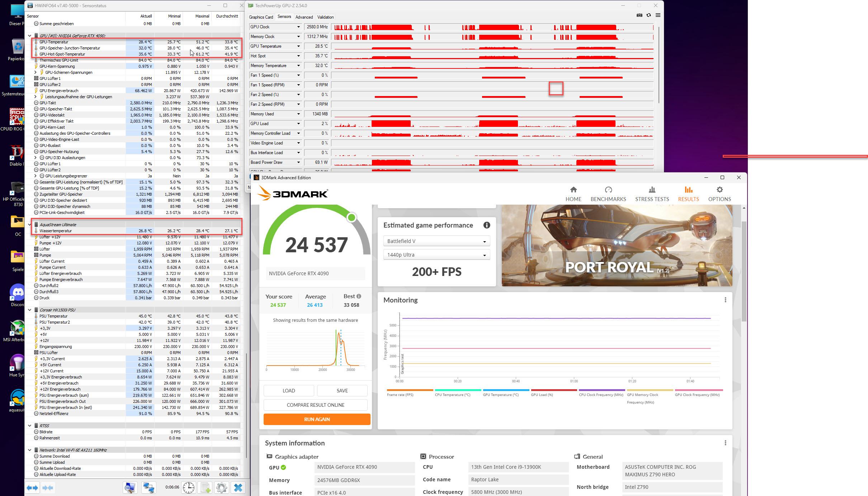
Task: Click SAVE result button
Action: (342, 391)
